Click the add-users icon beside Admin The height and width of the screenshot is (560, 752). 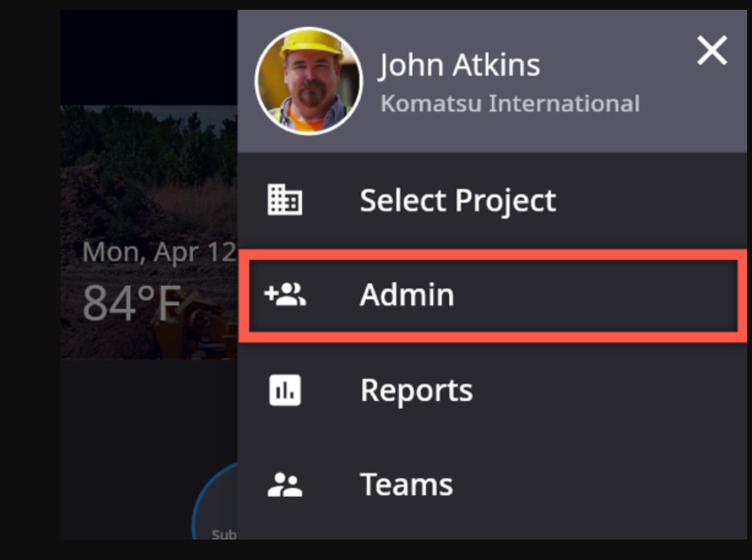coord(285,294)
